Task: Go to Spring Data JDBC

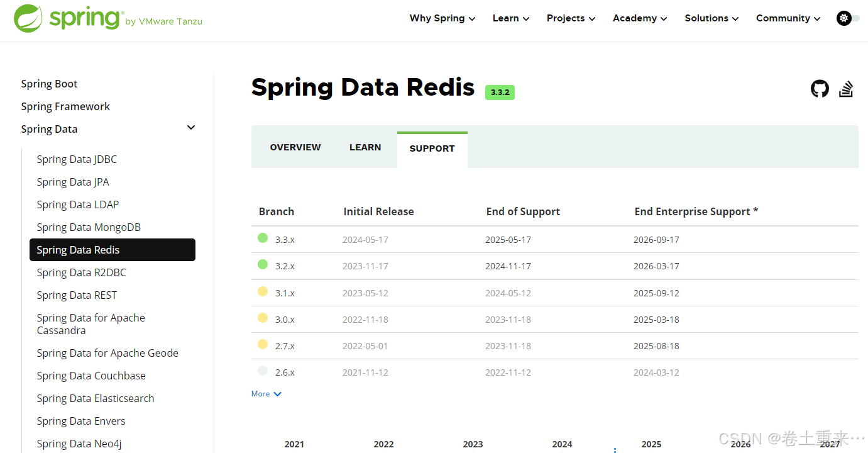Action: coord(77,159)
